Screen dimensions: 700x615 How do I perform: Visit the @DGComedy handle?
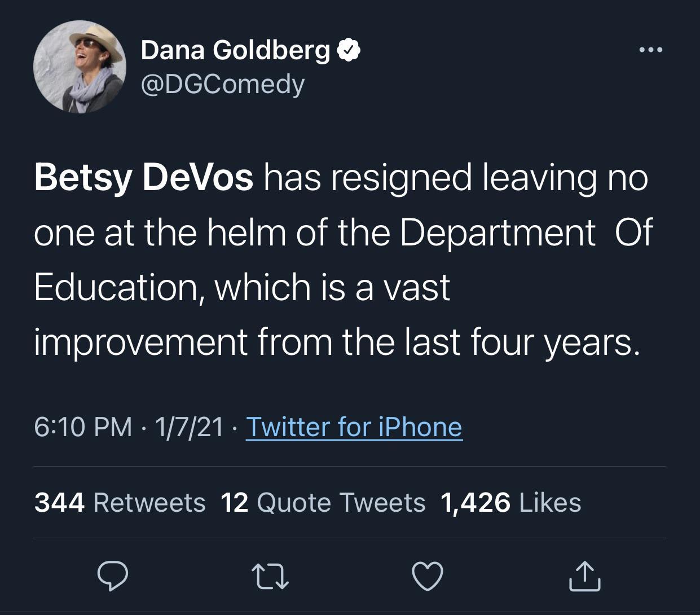point(222,84)
